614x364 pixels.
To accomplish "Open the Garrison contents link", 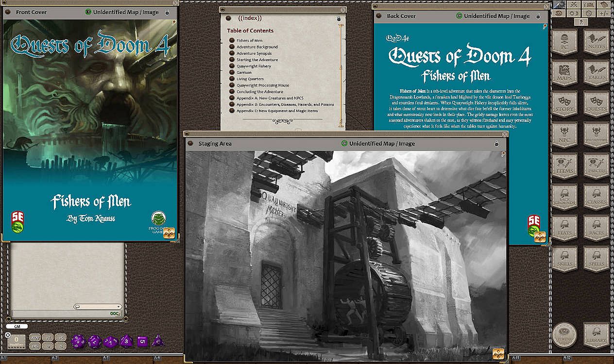I will (x=244, y=72).
